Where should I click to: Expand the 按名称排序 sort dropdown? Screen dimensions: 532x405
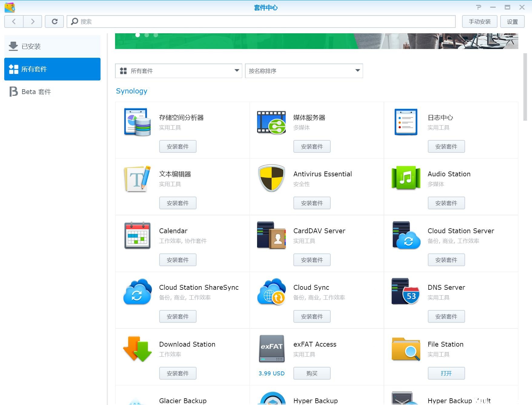pyautogui.click(x=304, y=71)
